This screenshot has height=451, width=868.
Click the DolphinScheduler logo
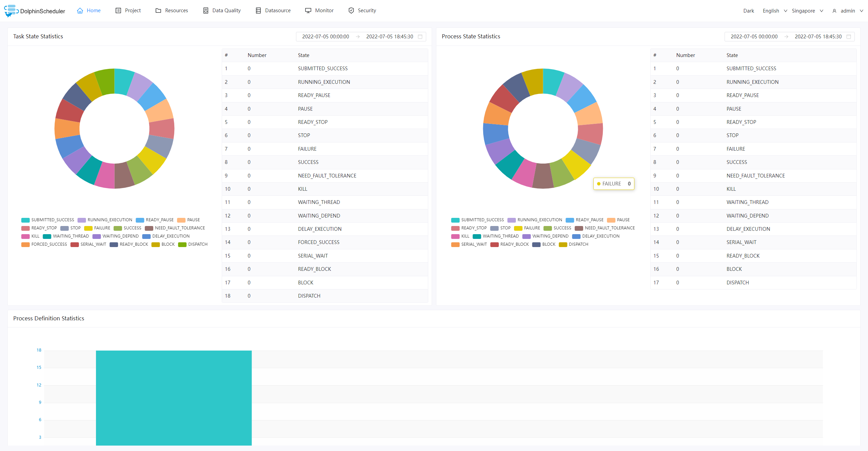(35, 11)
